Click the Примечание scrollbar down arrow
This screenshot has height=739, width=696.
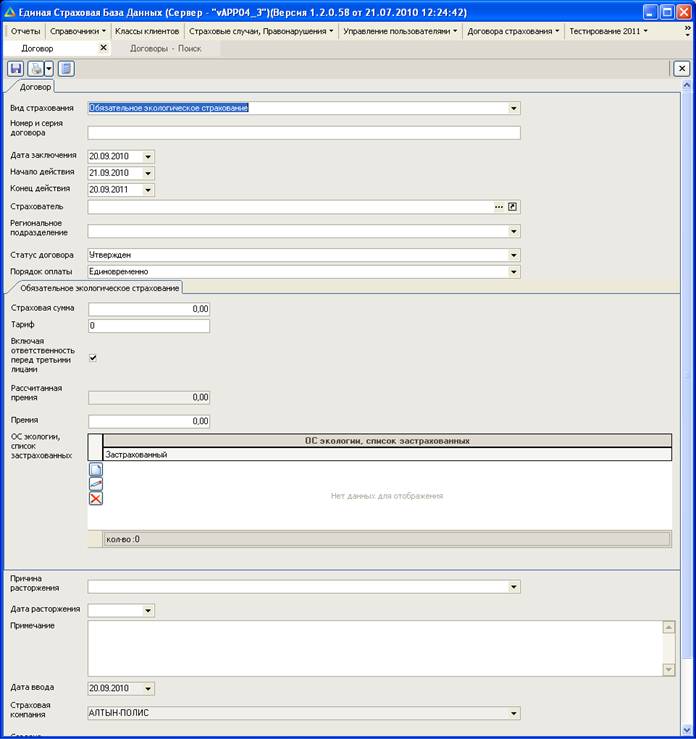pos(669,670)
